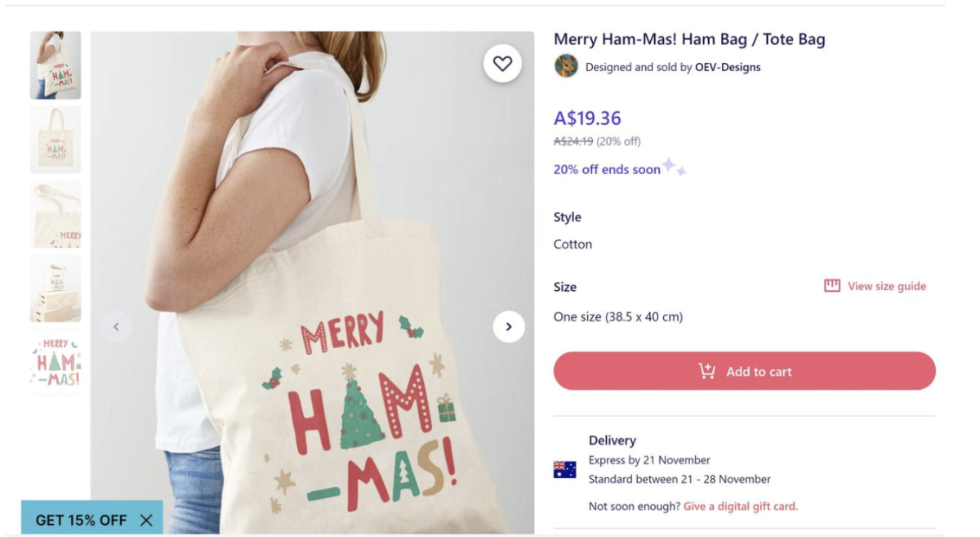Click the GET 15% OFF promo button
980x537 pixels.
[x=81, y=520]
